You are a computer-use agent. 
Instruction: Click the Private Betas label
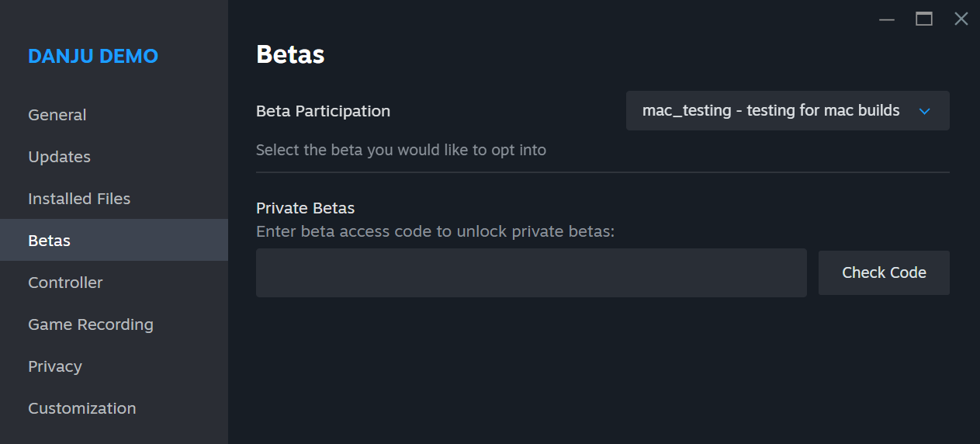pyautogui.click(x=305, y=208)
